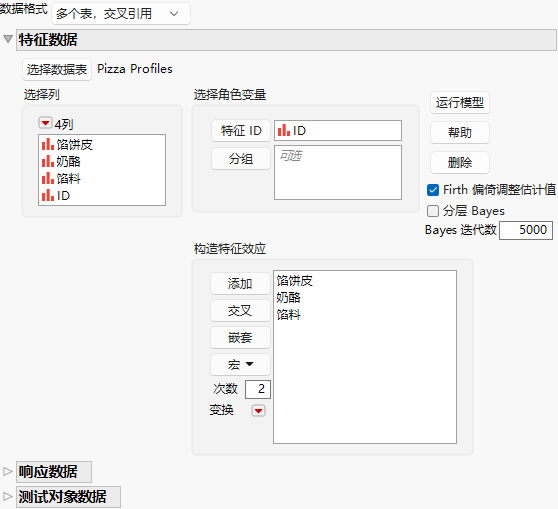Image resolution: width=558 pixels, height=509 pixels.
Task: Click the nominal icon beside ID in column list
Action: (x=48, y=195)
